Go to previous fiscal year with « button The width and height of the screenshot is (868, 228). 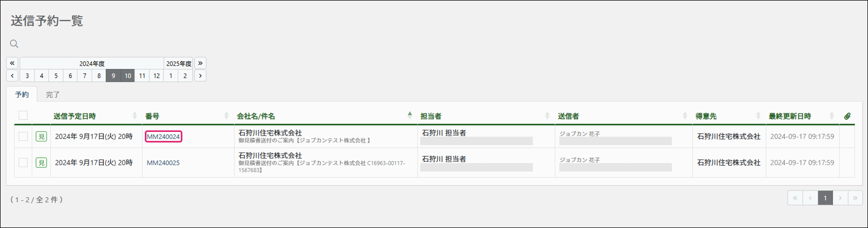click(x=12, y=63)
